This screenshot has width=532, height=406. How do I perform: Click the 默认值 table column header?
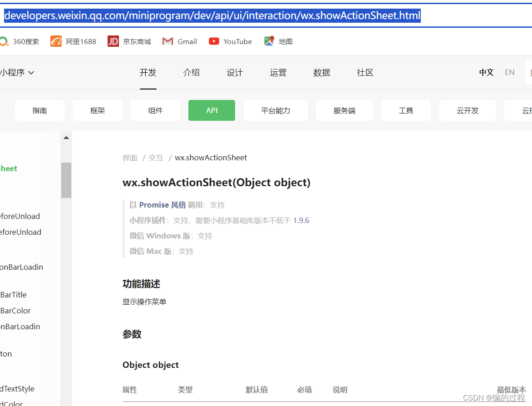pos(257,390)
